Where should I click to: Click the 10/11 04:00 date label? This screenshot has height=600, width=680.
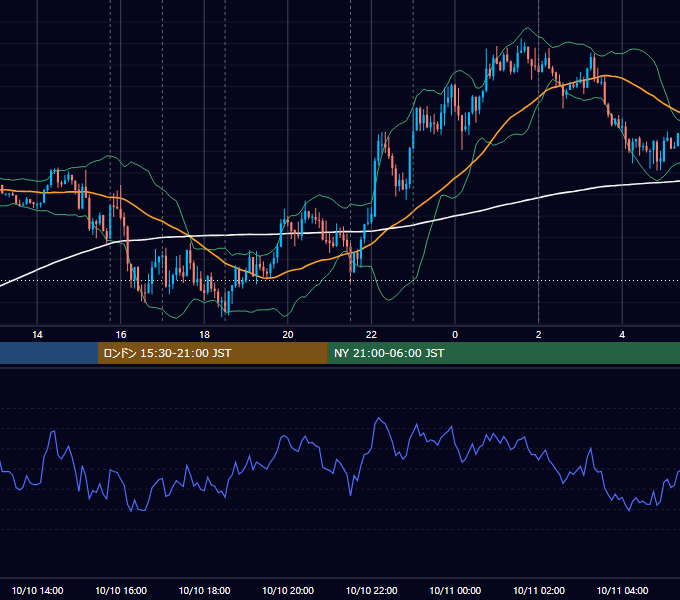pyautogui.click(x=622, y=590)
